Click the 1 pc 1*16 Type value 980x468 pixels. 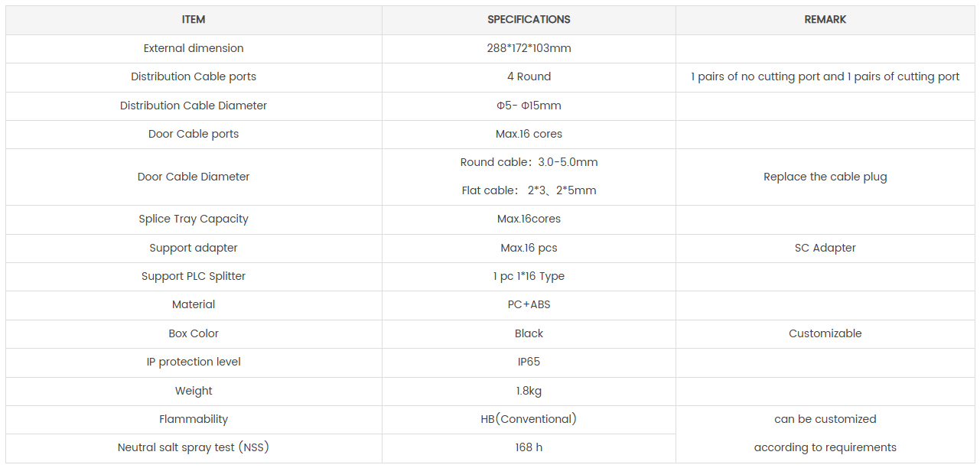[x=529, y=276]
